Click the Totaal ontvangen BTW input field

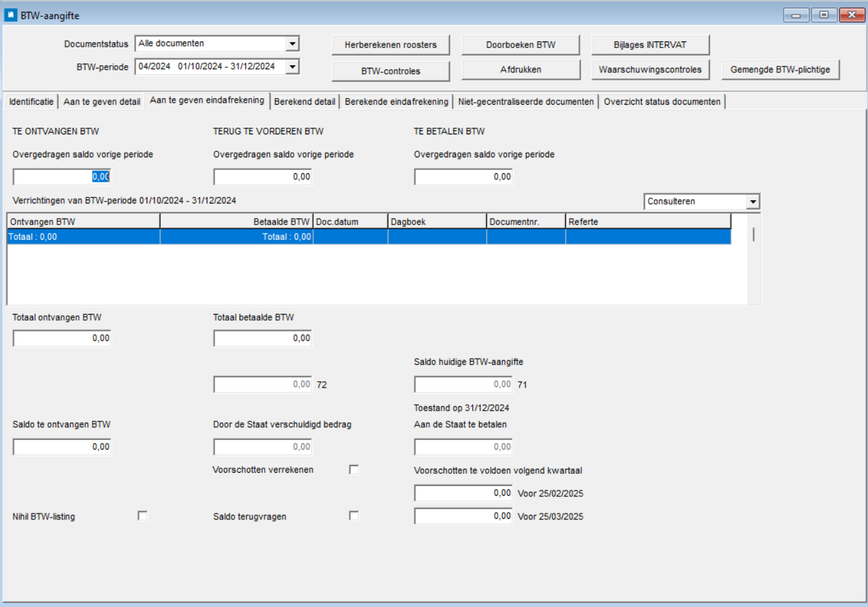coord(63,338)
